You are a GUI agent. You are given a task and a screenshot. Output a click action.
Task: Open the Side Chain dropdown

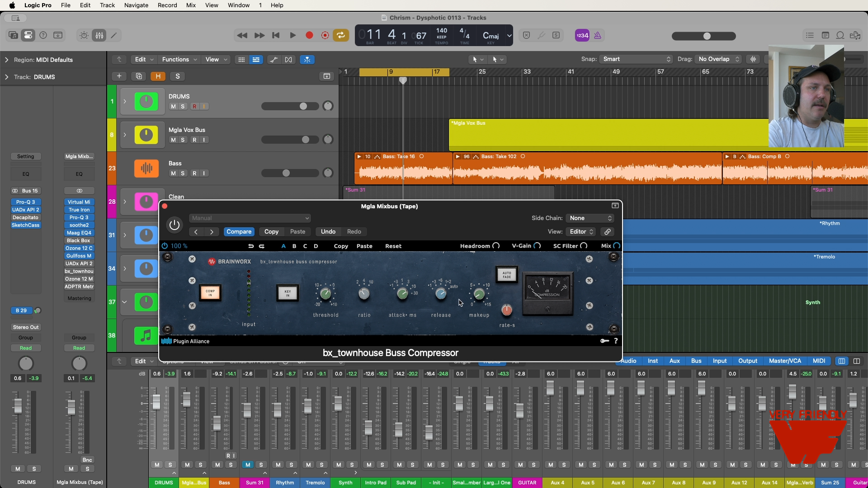(x=590, y=218)
